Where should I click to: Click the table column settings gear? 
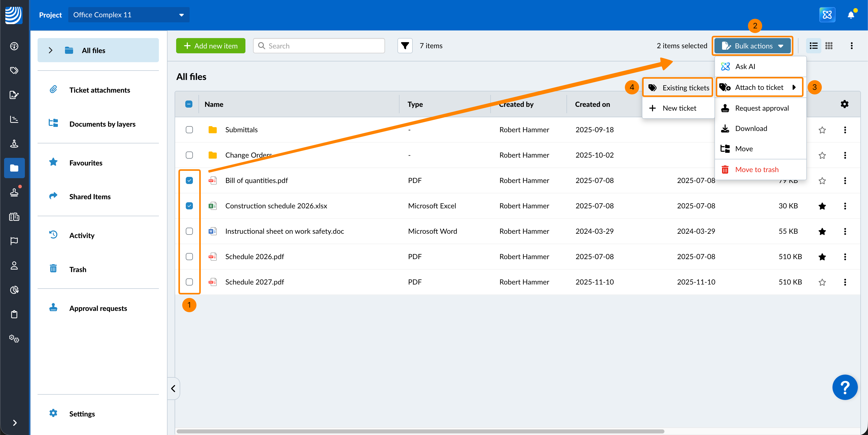pyautogui.click(x=844, y=104)
